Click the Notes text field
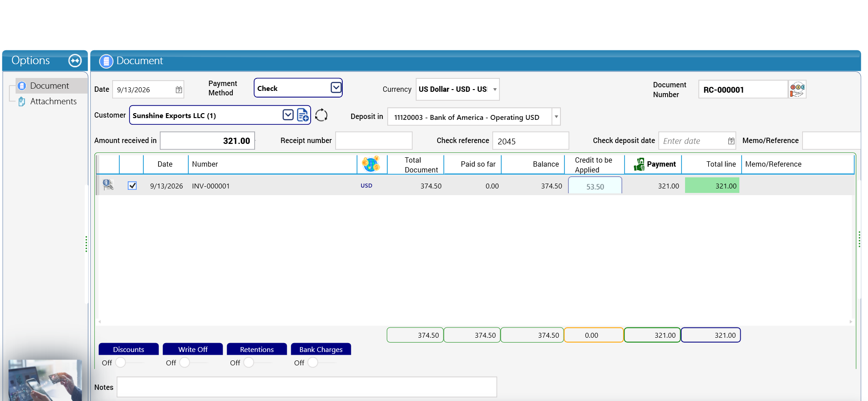The image size is (868, 401). 307,387
